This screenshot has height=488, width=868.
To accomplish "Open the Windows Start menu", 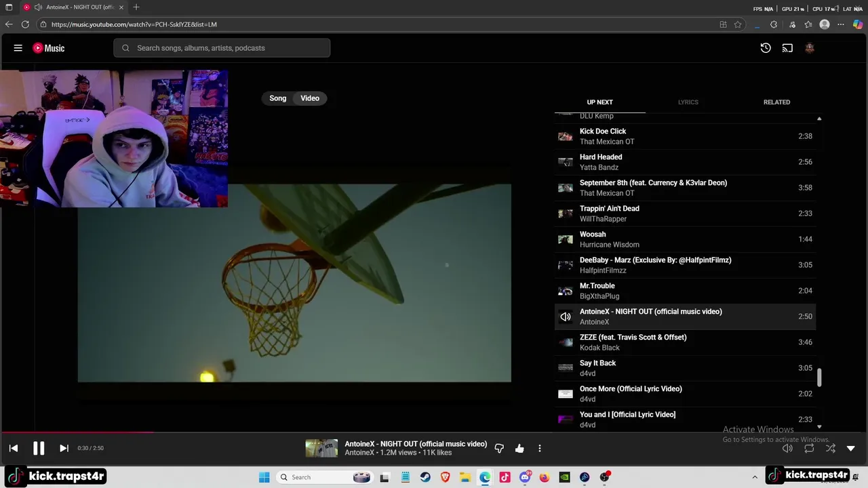I will [264, 477].
